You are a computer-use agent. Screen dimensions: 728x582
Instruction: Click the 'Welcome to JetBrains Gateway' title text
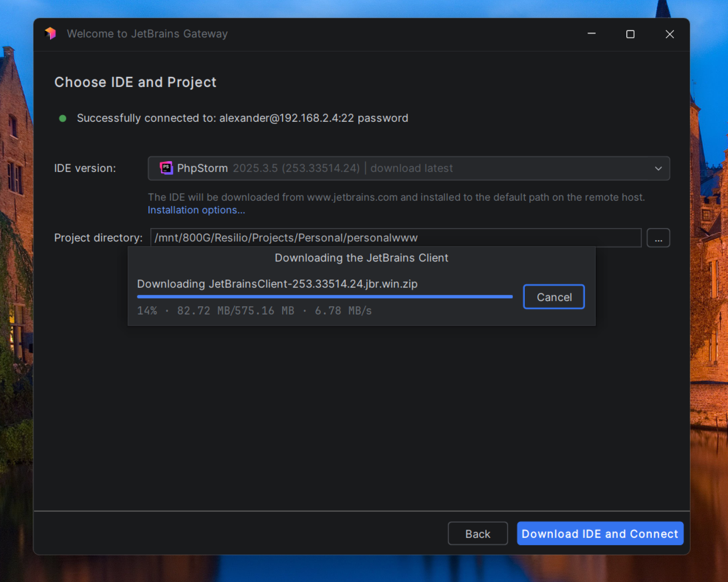tap(147, 34)
